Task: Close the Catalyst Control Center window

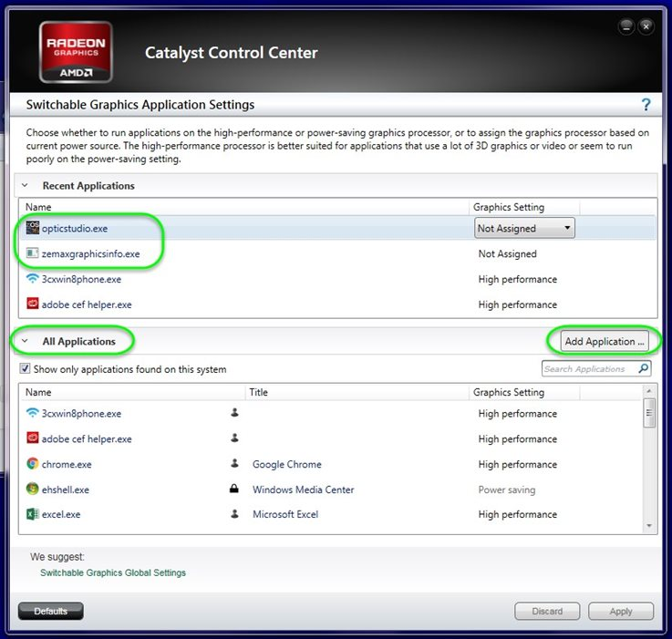Action: click(x=646, y=27)
